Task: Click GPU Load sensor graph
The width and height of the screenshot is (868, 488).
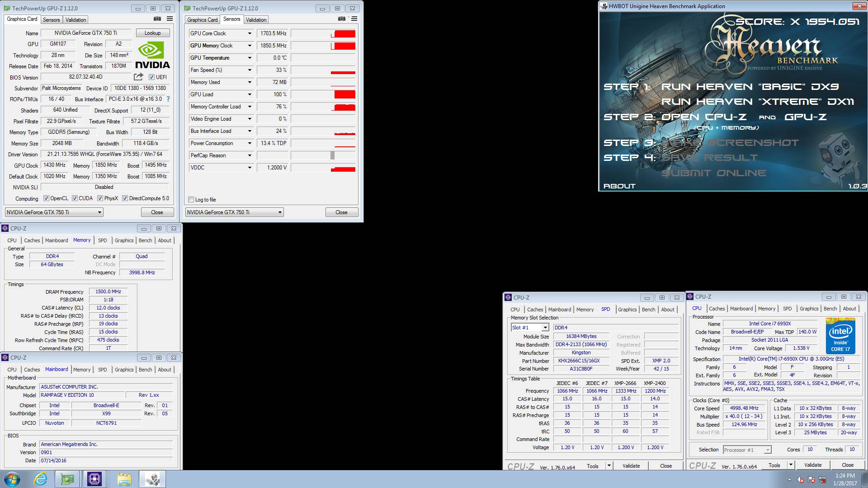Action: 323,94
